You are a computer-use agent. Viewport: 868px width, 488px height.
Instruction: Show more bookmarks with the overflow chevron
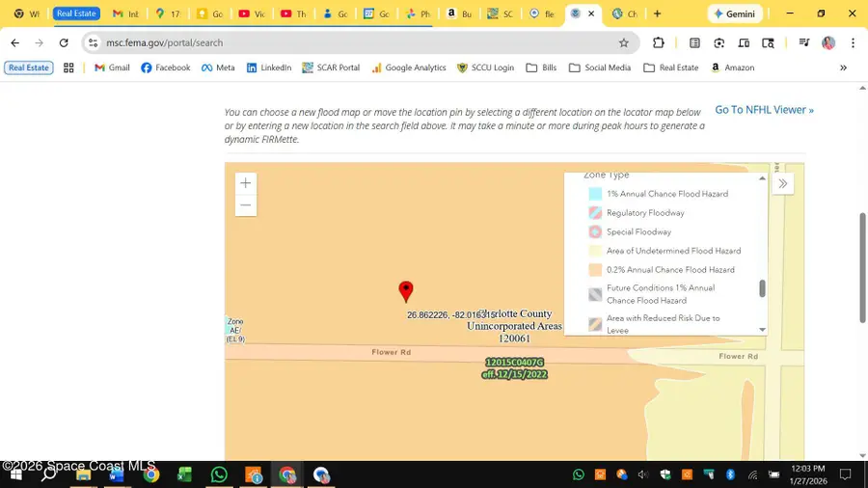coord(843,68)
